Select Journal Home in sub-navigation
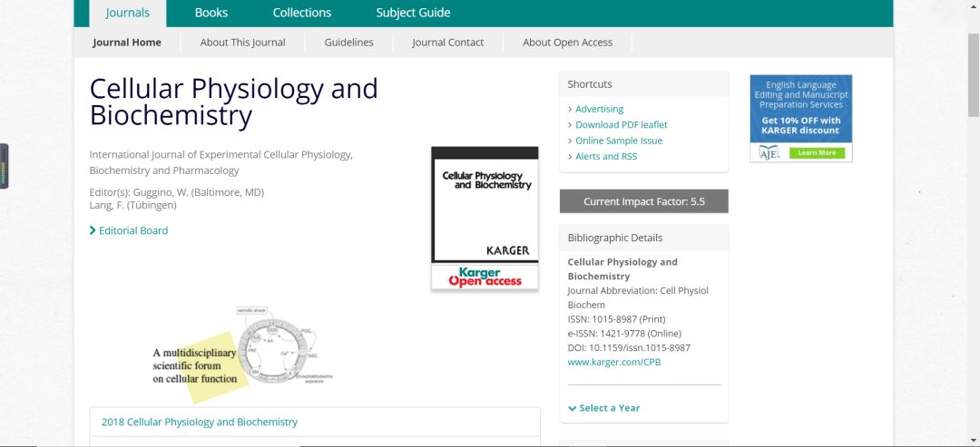980x447 pixels. coord(127,43)
